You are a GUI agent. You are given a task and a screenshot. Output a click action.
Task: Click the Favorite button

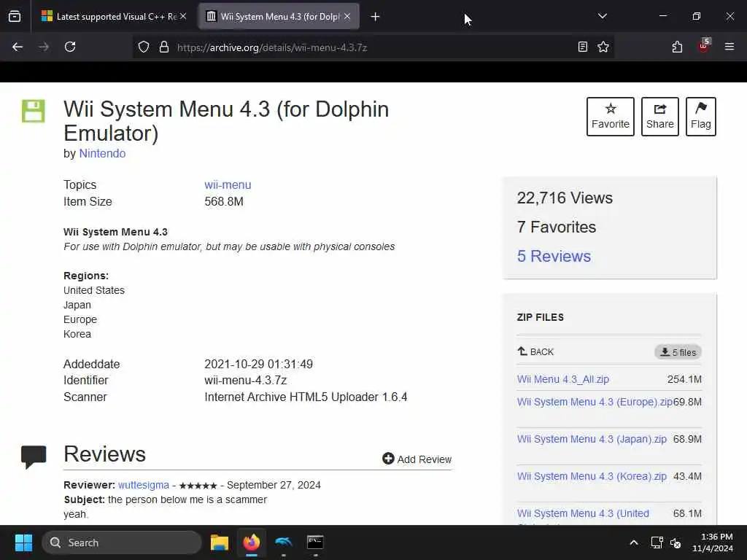(x=611, y=117)
